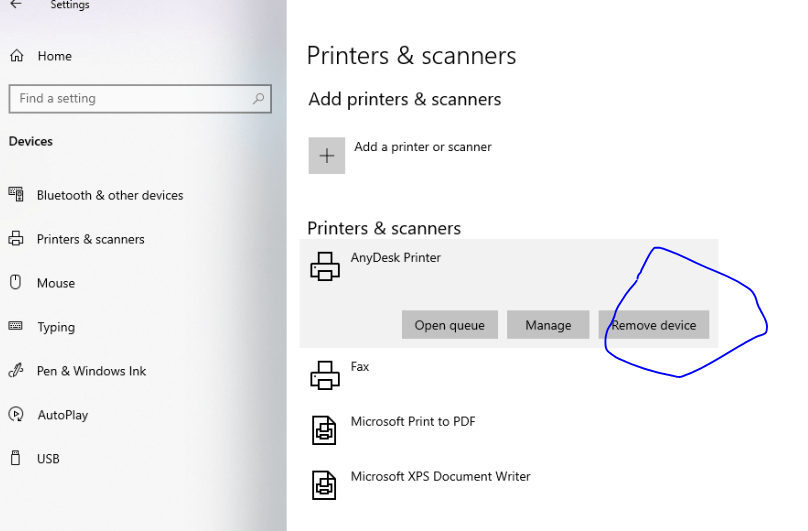The height and width of the screenshot is (531, 808).
Task: Select the Fax printer icon
Action: pos(325,375)
